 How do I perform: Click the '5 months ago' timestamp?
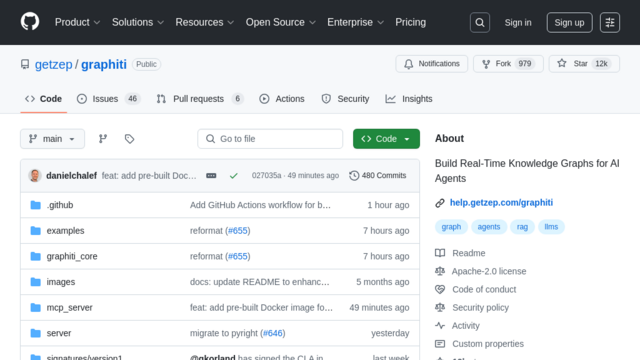382,282
